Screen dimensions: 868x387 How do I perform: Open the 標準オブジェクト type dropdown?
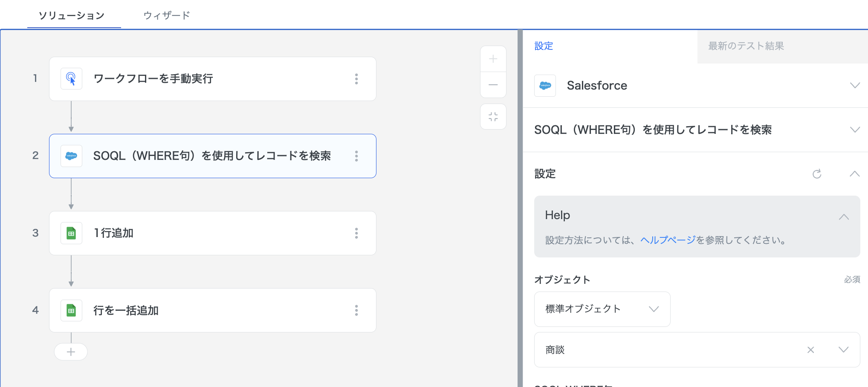[x=602, y=309]
